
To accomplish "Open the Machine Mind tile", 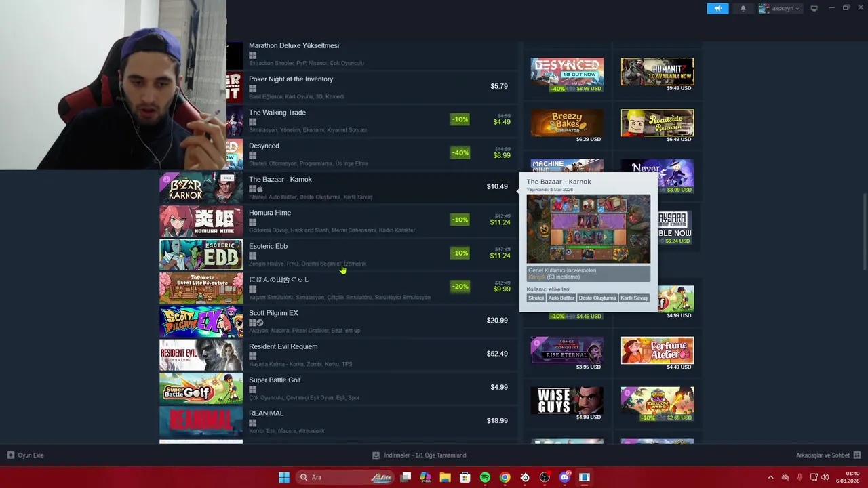I will pyautogui.click(x=567, y=166).
